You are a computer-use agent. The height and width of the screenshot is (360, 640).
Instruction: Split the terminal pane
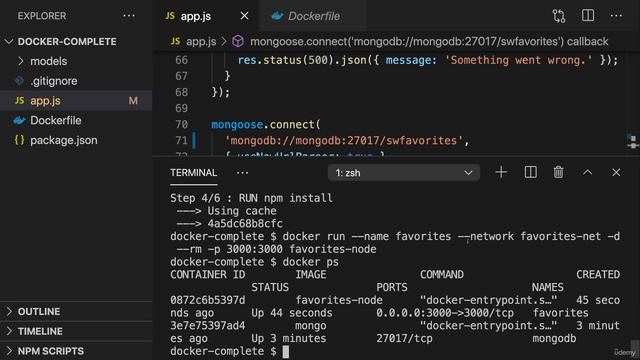click(530, 172)
